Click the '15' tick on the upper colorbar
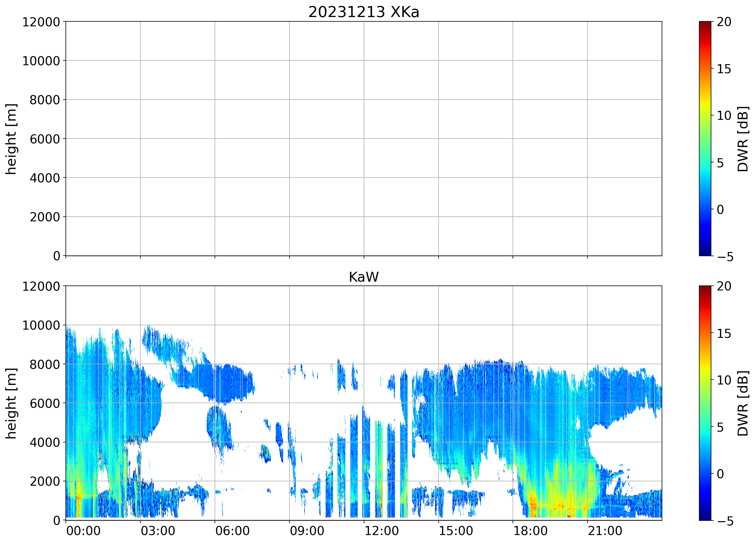756x543 pixels. coord(724,69)
